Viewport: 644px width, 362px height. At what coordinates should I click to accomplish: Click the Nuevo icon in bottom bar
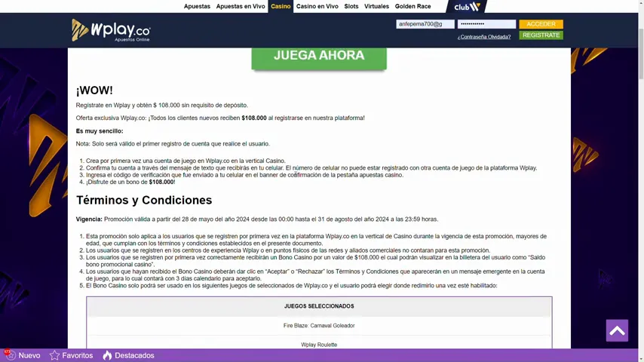9,355
